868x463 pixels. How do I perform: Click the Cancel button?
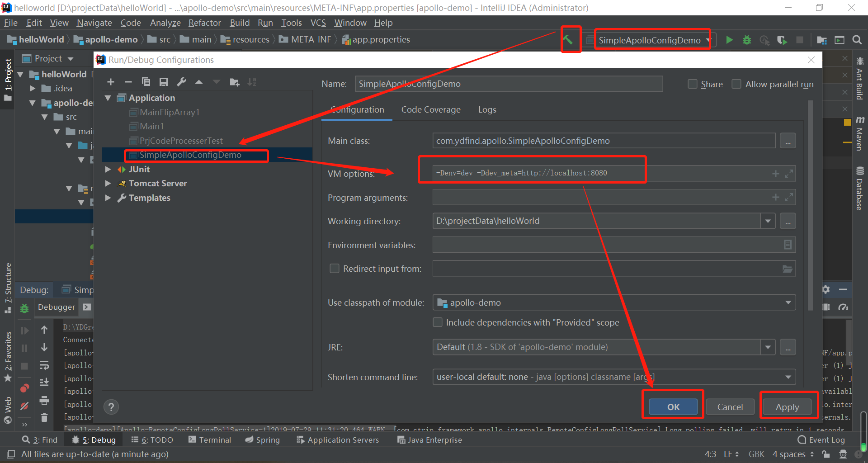coord(730,407)
